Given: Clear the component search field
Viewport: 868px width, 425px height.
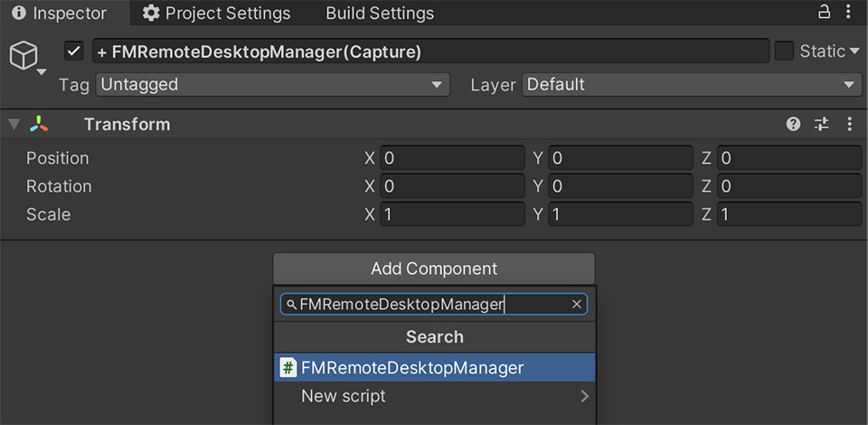Looking at the screenshot, I should point(577,305).
